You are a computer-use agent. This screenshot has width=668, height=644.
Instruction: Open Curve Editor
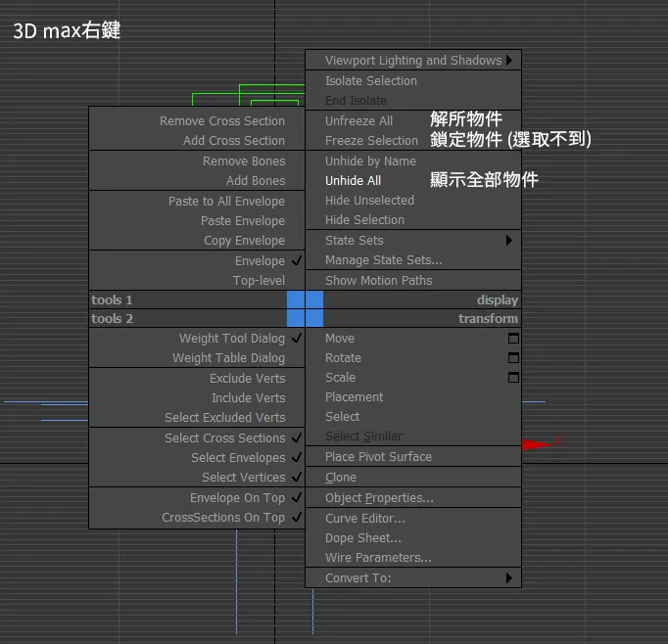pyautogui.click(x=413, y=519)
